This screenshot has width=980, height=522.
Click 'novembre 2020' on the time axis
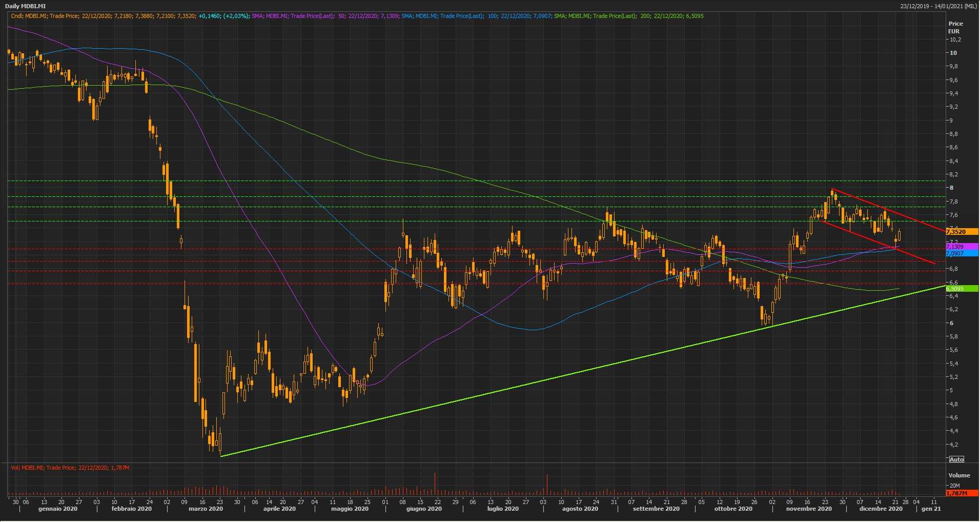click(809, 509)
